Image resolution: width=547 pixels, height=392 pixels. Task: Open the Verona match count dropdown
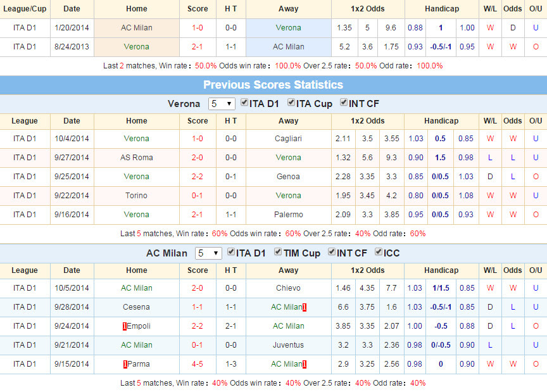click(x=222, y=104)
